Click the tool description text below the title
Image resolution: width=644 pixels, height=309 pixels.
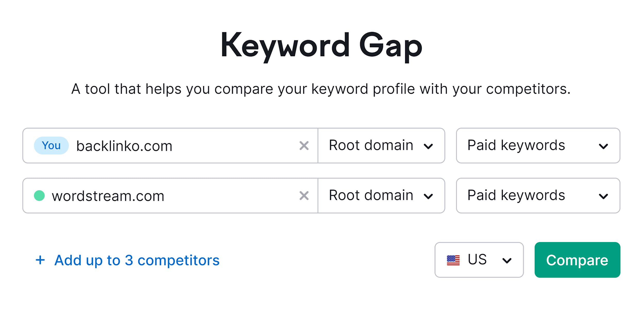[x=322, y=89]
